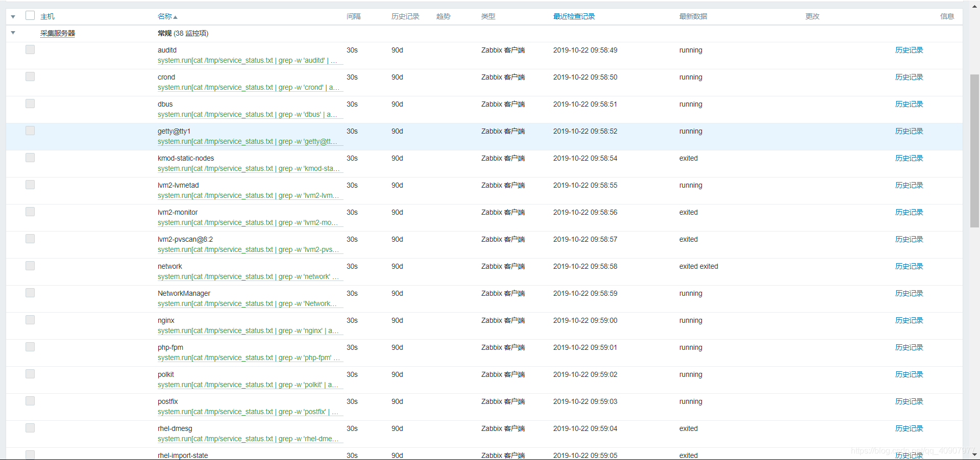The height and width of the screenshot is (460, 980).
Task: View 历史记录 for NetworkManager
Action: click(909, 293)
